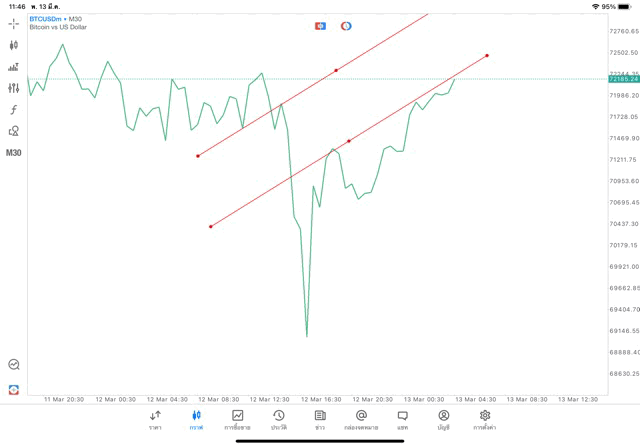Select the upper red trendline midpoint handle

point(336,71)
